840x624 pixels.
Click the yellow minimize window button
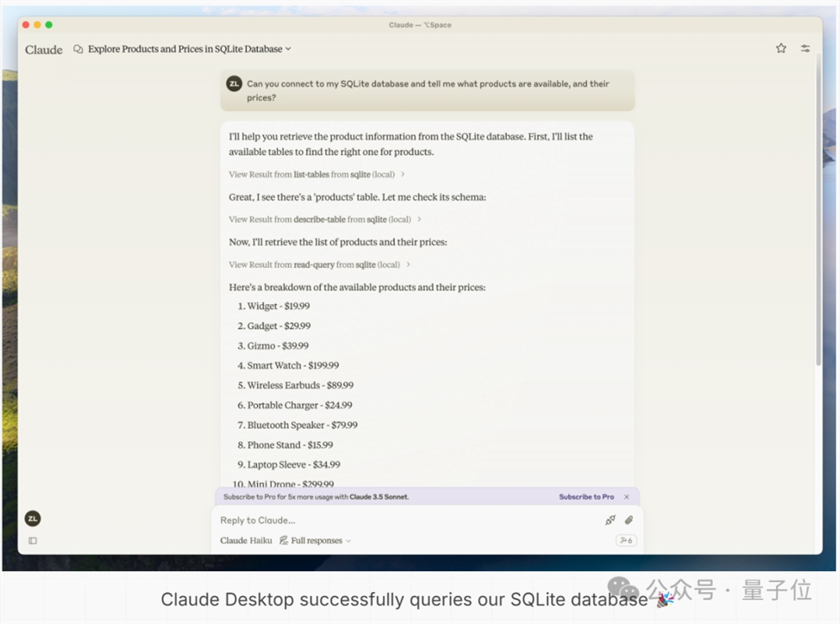pyautogui.click(x=37, y=24)
